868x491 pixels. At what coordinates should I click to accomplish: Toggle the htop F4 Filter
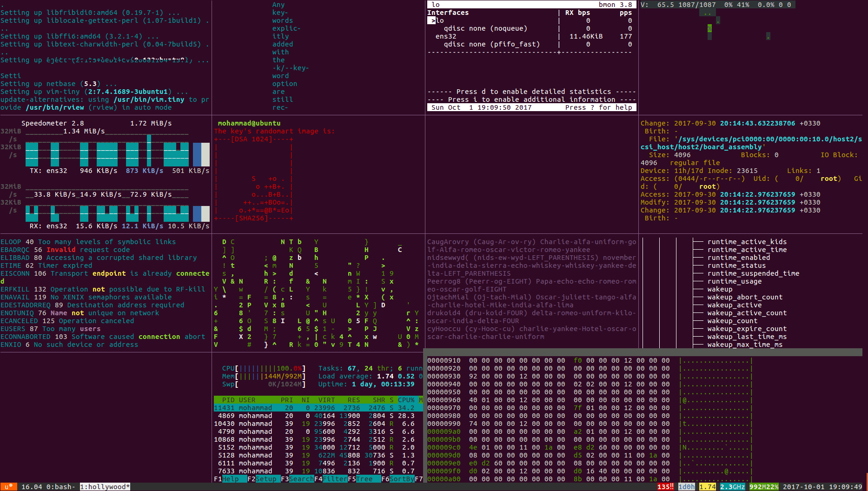tap(335, 479)
